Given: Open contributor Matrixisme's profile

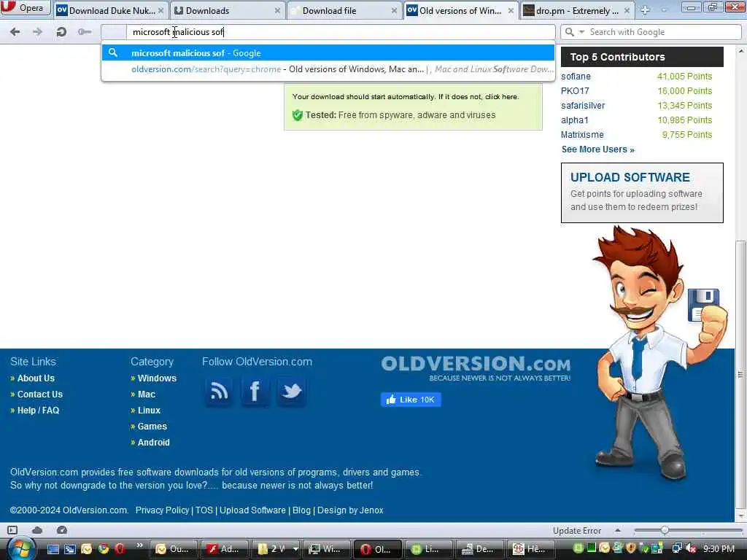Looking at the screenshot, I should [582, 135].
